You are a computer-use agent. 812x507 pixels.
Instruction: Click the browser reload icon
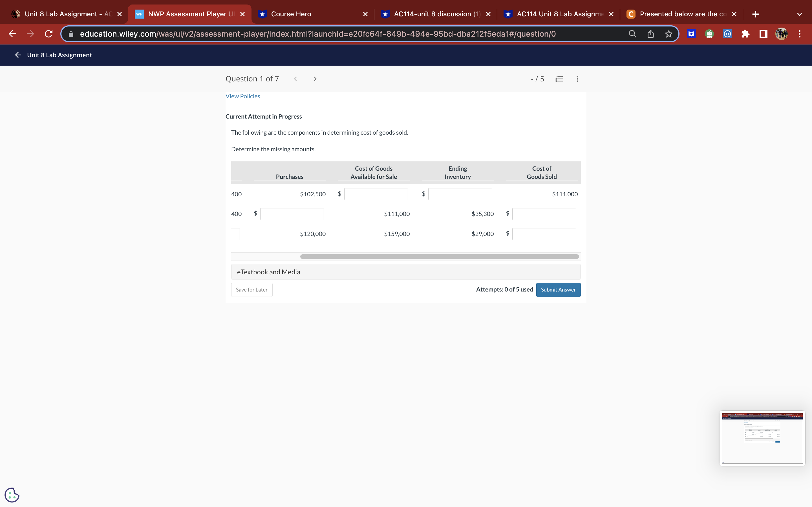point(49,34)
